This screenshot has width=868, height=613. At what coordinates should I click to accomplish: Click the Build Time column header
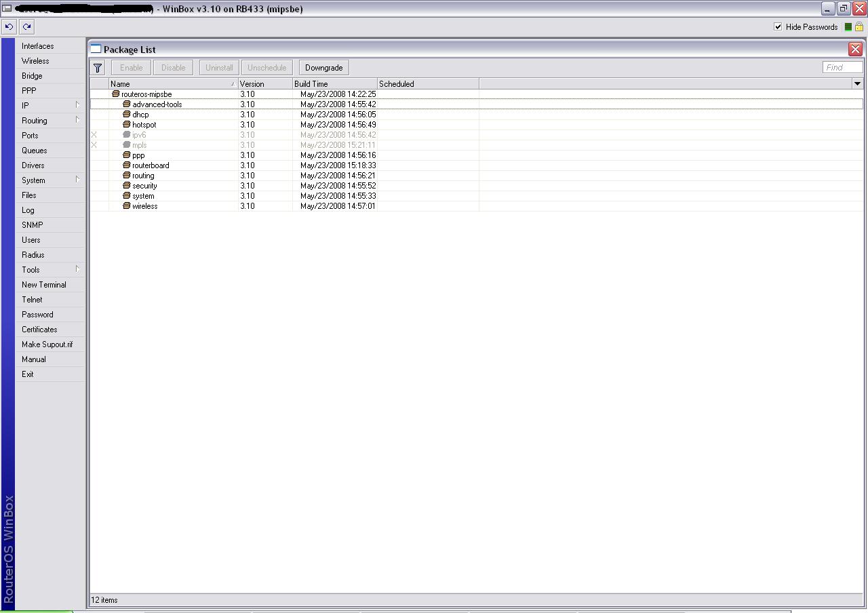pos(335,84)
